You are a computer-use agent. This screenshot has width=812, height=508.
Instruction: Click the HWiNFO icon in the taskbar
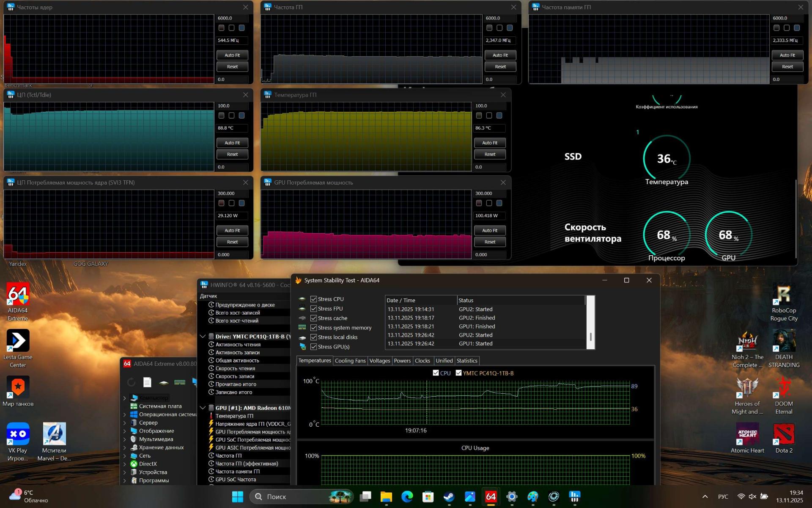[x=574, y=497]
